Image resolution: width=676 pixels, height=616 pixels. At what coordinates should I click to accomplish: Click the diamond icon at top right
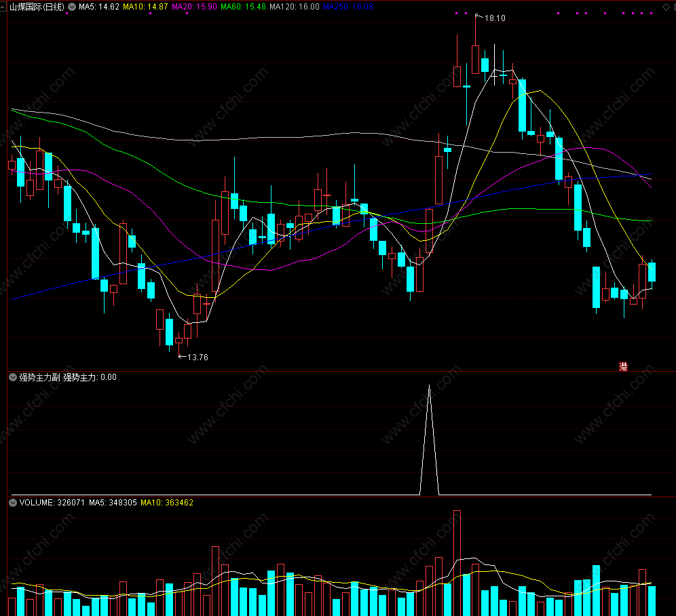tap(666, 7)
